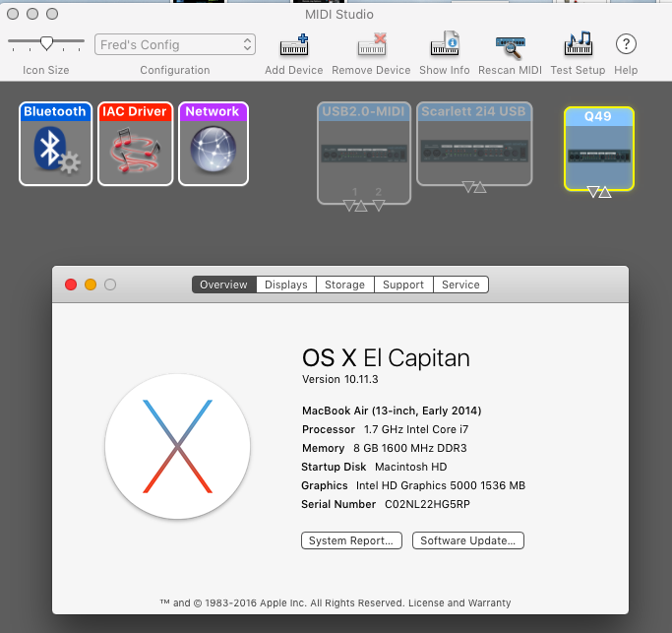Select the Q49 keyboard device
This screenshot has height=633, width=672.
(x=599, y=149)
